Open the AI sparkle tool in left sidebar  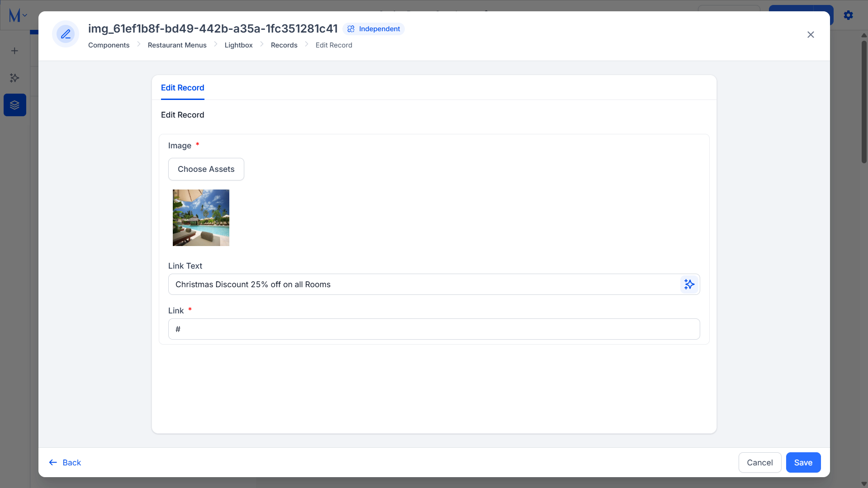14,78
